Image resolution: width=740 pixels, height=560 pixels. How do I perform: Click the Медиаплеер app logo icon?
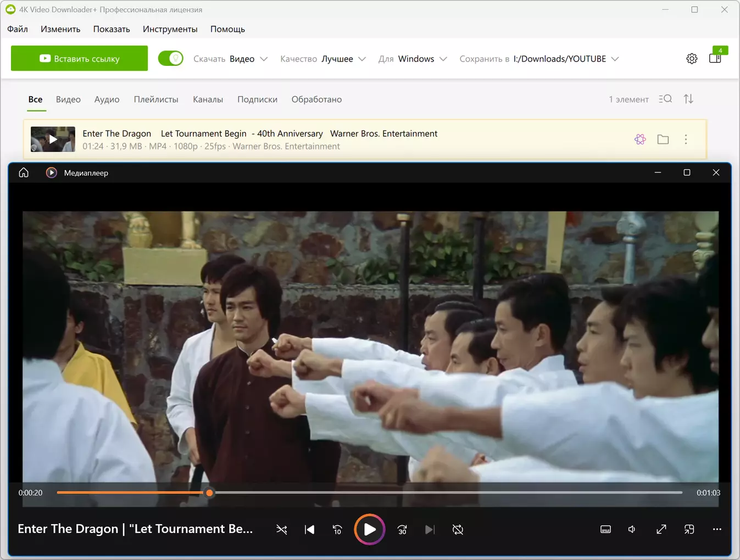tap(51, 172)
